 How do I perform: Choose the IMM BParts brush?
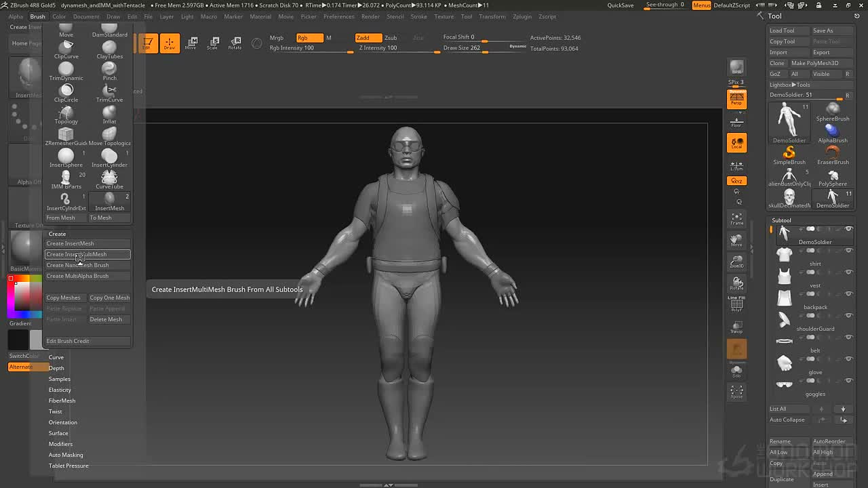click(x=66, y=180)
